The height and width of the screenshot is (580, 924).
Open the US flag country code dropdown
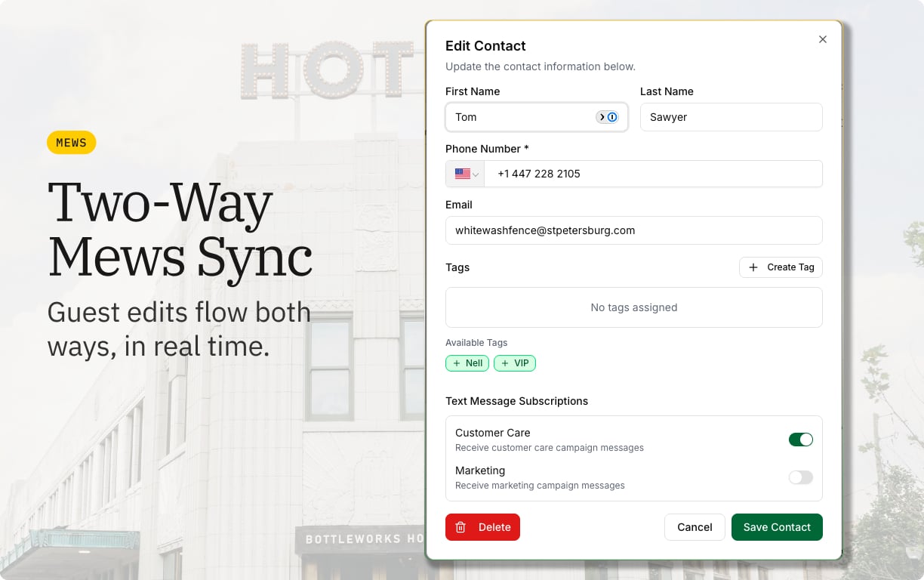pyautogui.click(x=465, y=174)
